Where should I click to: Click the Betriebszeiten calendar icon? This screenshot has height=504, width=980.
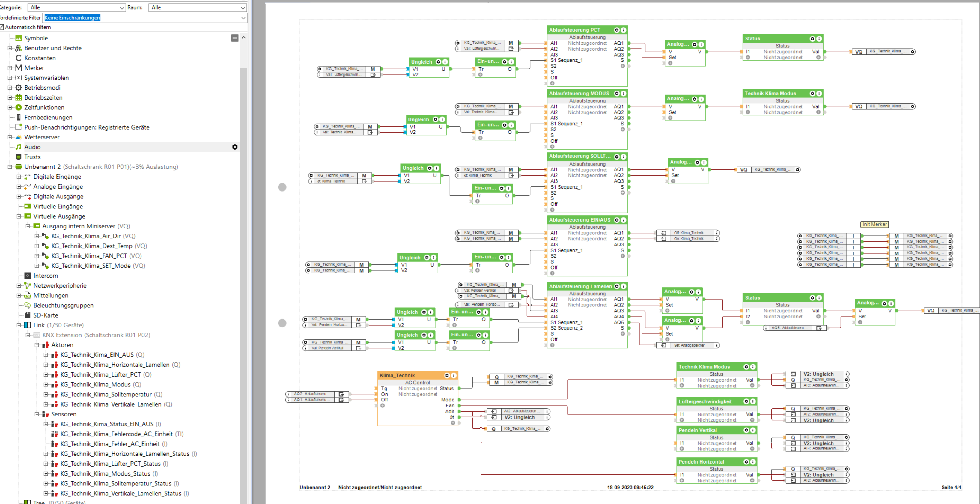[x=18, y=97]
